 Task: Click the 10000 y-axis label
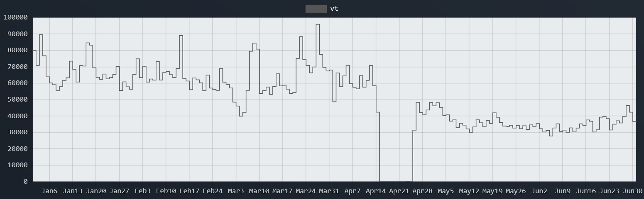[17, 165]
